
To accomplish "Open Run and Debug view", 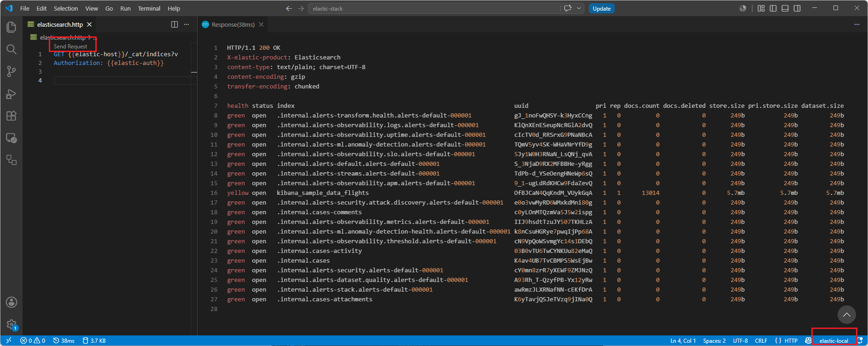I will pos(12,94).
